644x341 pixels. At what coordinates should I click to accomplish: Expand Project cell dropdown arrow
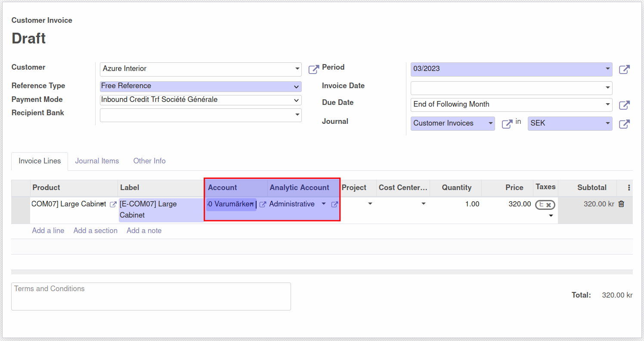(370, 204)
